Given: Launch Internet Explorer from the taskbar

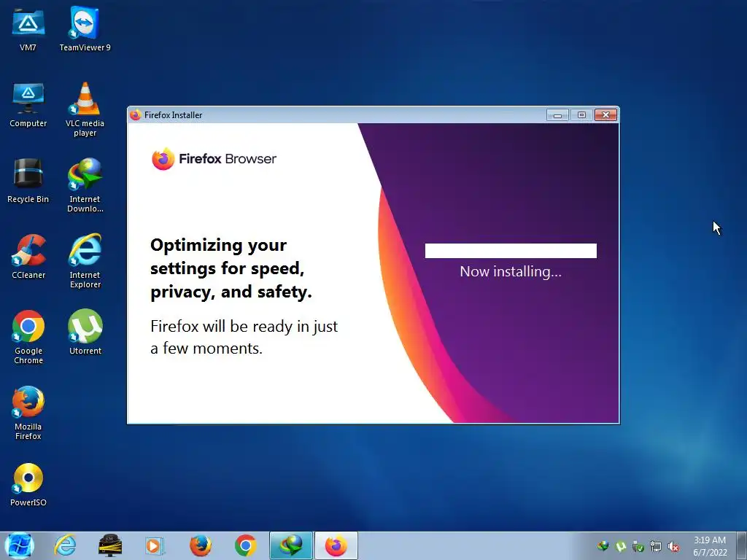Looking at the screenshot, I should tap(65, 545).
